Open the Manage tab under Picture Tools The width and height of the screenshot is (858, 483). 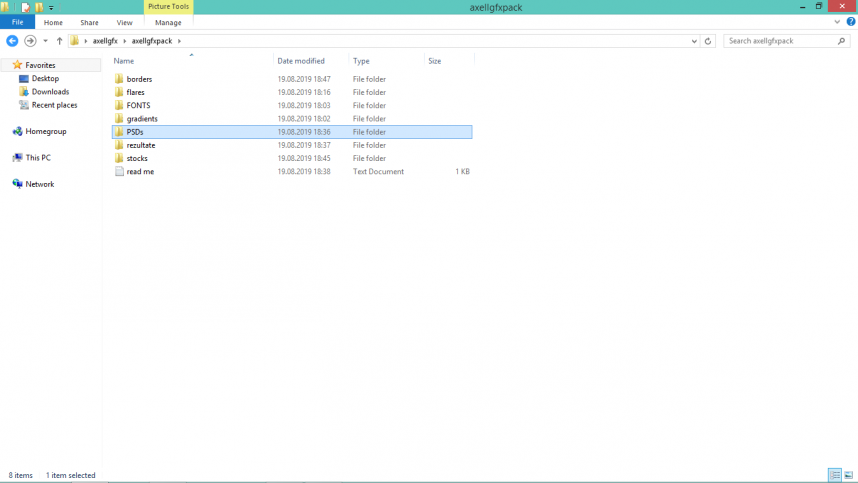click(168, 22)
